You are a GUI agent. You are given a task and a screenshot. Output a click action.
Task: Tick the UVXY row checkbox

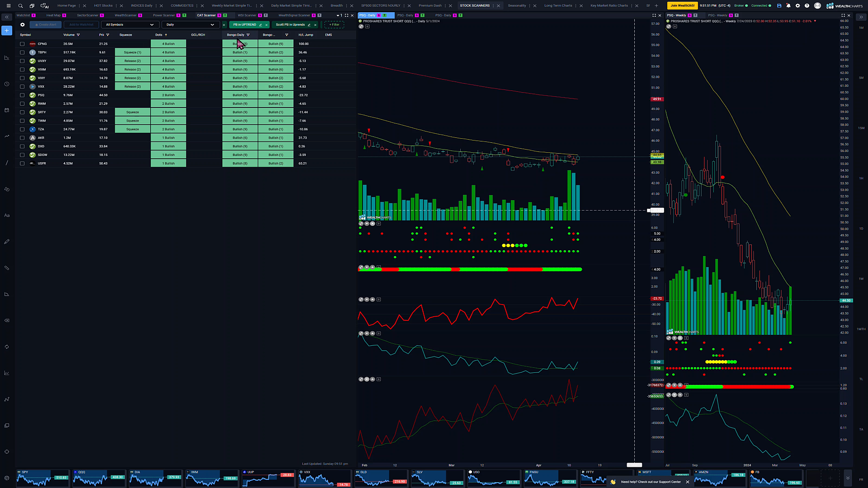tap(22, 61)
